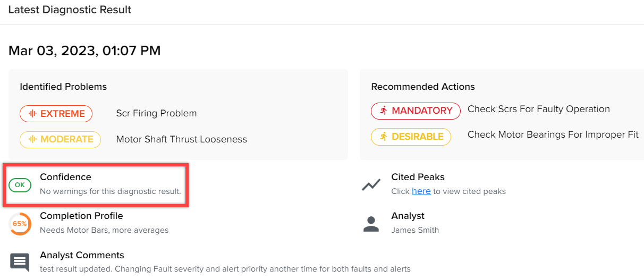
Task: Click the vibration icon in EXTREME badge
Action: point(32,114)
